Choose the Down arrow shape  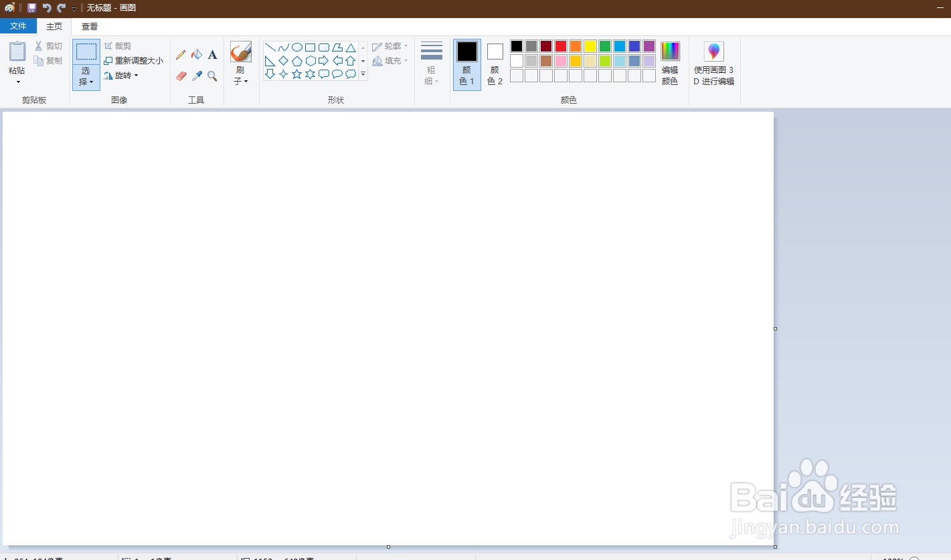click(x=270, y=74)
